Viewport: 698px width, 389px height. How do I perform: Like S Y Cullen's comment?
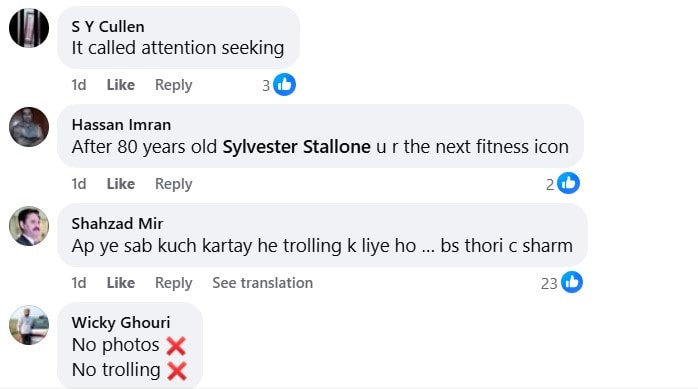coord(121,85)
